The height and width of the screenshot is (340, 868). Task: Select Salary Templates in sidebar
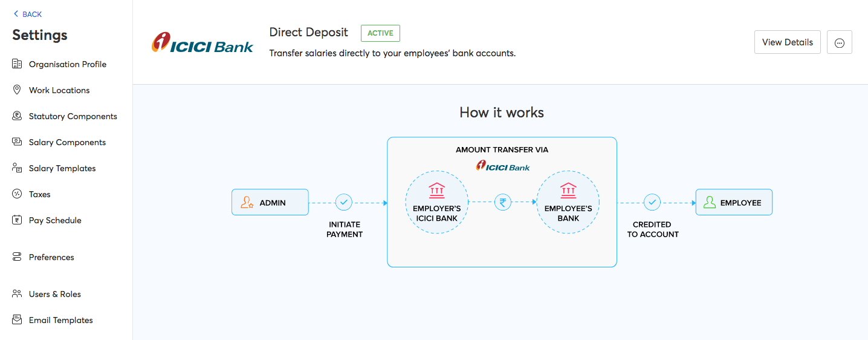click(62, 168)
